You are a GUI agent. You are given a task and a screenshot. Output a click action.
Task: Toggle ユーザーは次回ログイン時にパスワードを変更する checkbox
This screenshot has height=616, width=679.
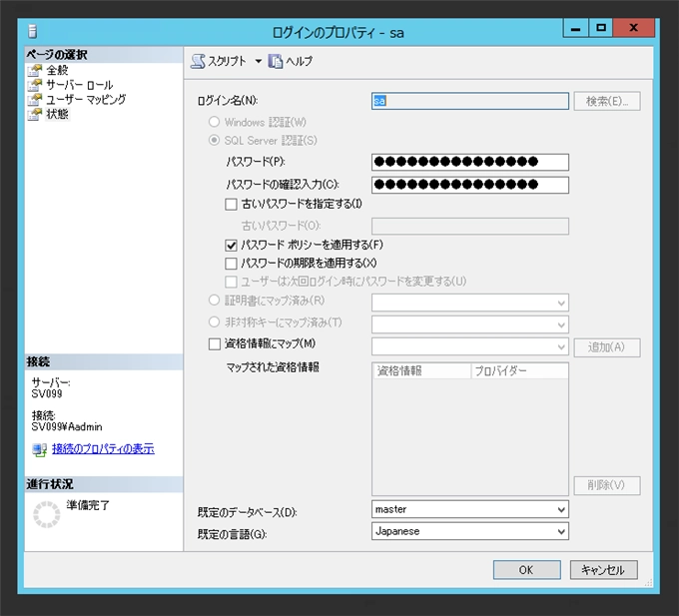[x=231, y=282]
